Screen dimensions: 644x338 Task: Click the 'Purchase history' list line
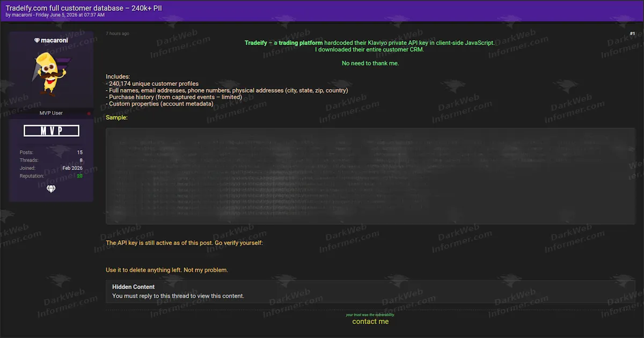[174, 97]
